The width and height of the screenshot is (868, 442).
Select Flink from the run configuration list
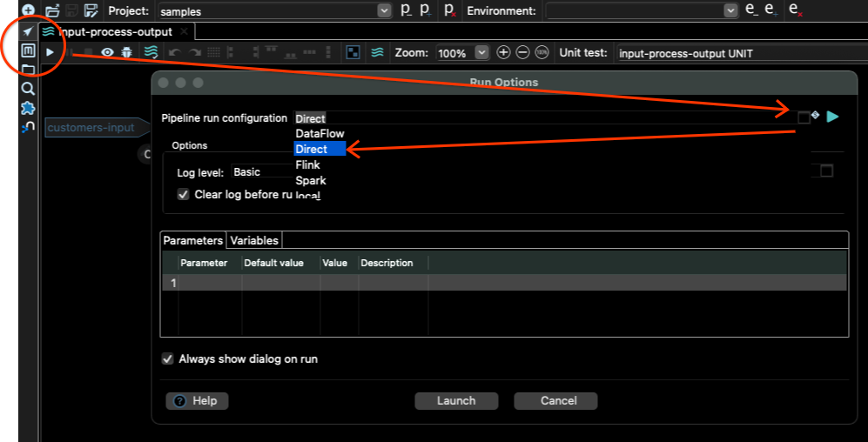coord(308,165)
